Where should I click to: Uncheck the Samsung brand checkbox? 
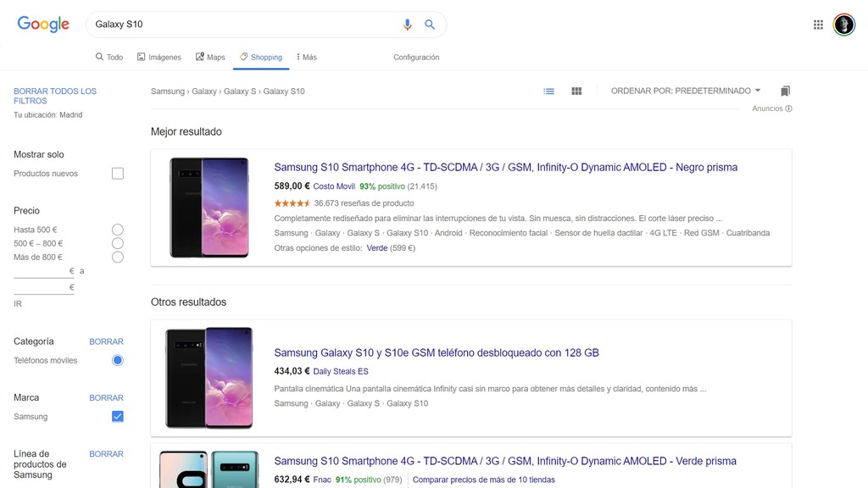click(x=117, y=416)
